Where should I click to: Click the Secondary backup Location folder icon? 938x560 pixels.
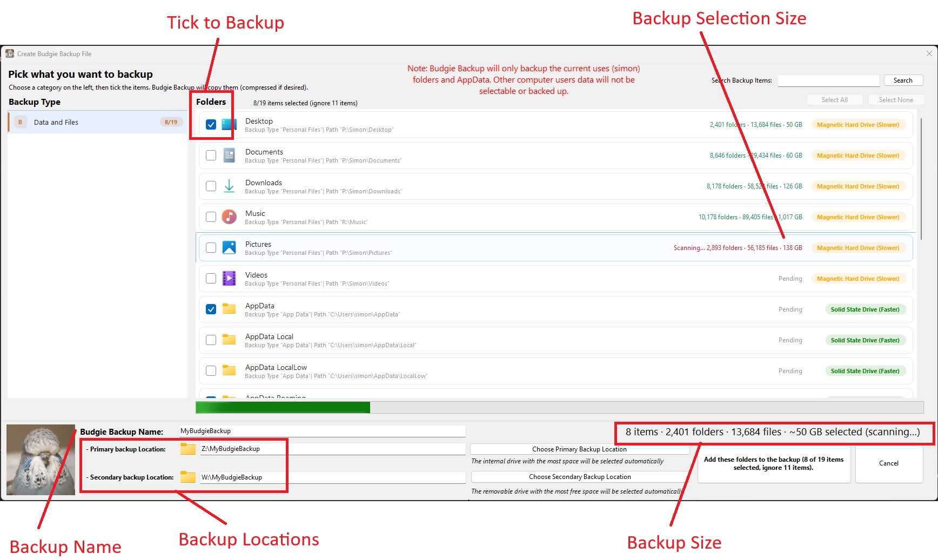pos(188,477)
